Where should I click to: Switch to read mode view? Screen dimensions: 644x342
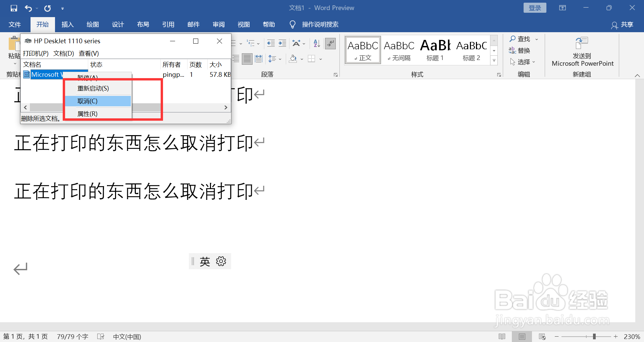pyautogui.click(x=502, y=337)
